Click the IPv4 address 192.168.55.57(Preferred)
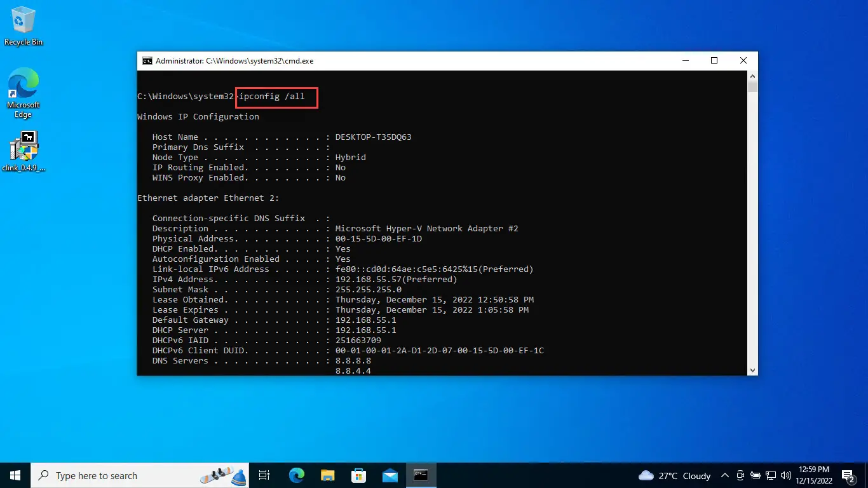This screenshot has height=488, width=868. point(397,280)
